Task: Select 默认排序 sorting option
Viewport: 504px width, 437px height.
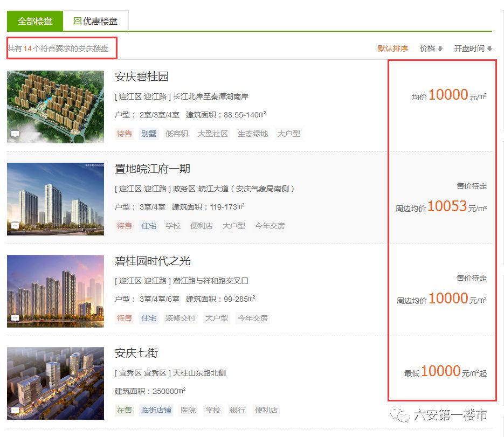Action: (x=392, y=48)
